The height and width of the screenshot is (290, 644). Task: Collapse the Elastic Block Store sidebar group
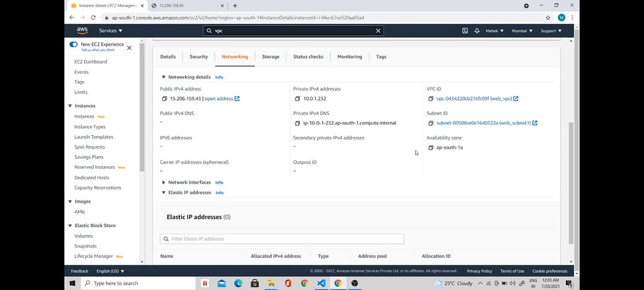[70, 225]
